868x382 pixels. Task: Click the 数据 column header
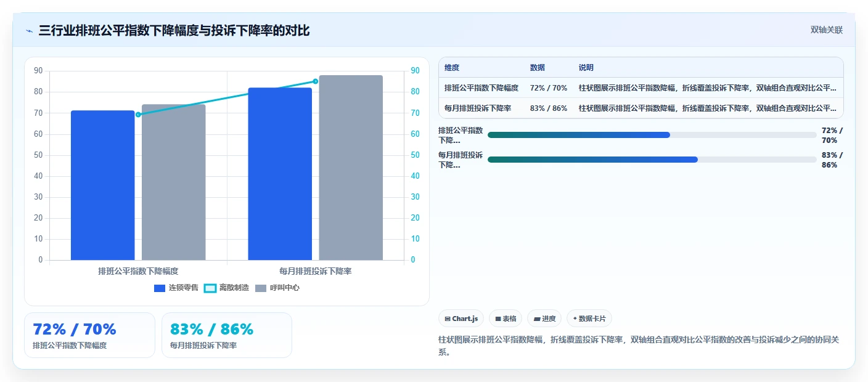pos(538,68)
